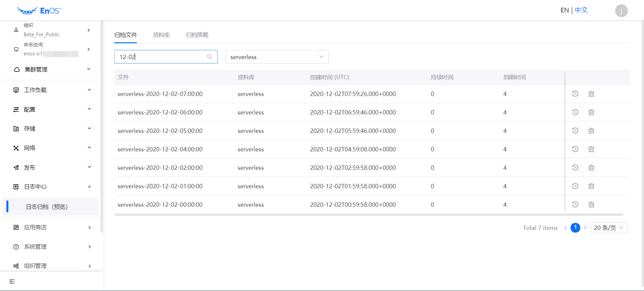Restore the serverless-2020-12-02-07:00:00 archive
This screenshot has width=644, height=291.
click(x=575, y=94)
